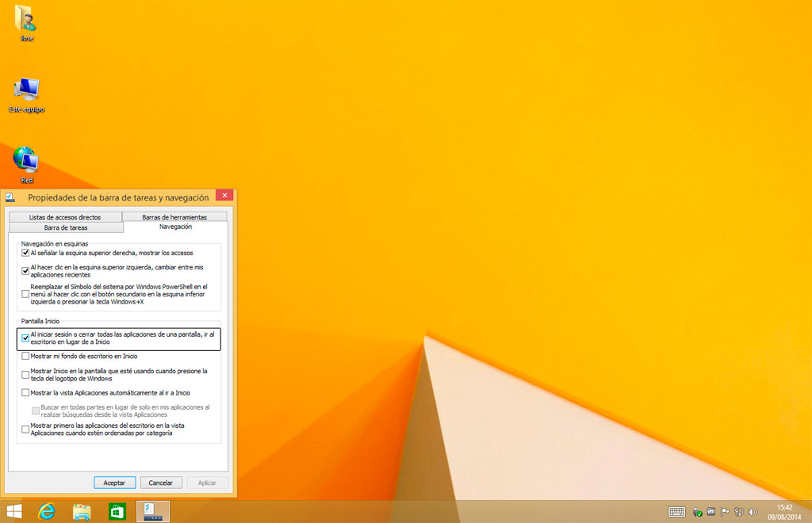812x523 pixels.
Task: Click the Action Center flag icon
Action: click(725, 512)
